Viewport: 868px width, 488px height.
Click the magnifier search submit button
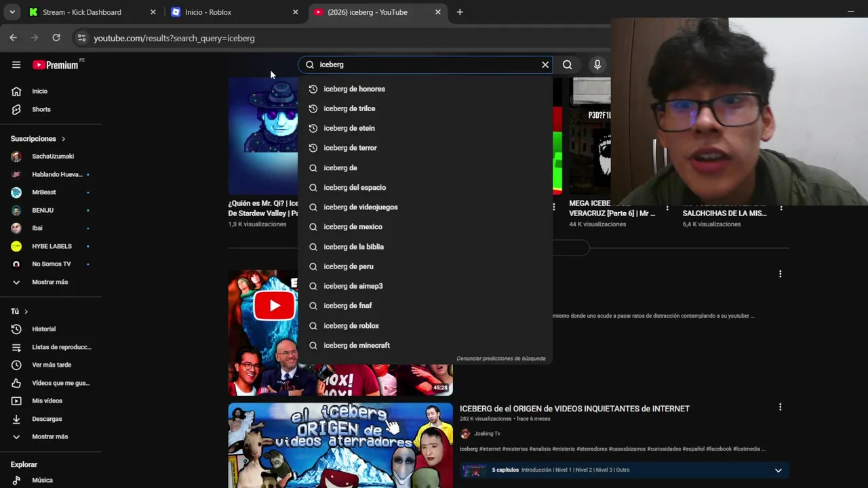[568, 64]
